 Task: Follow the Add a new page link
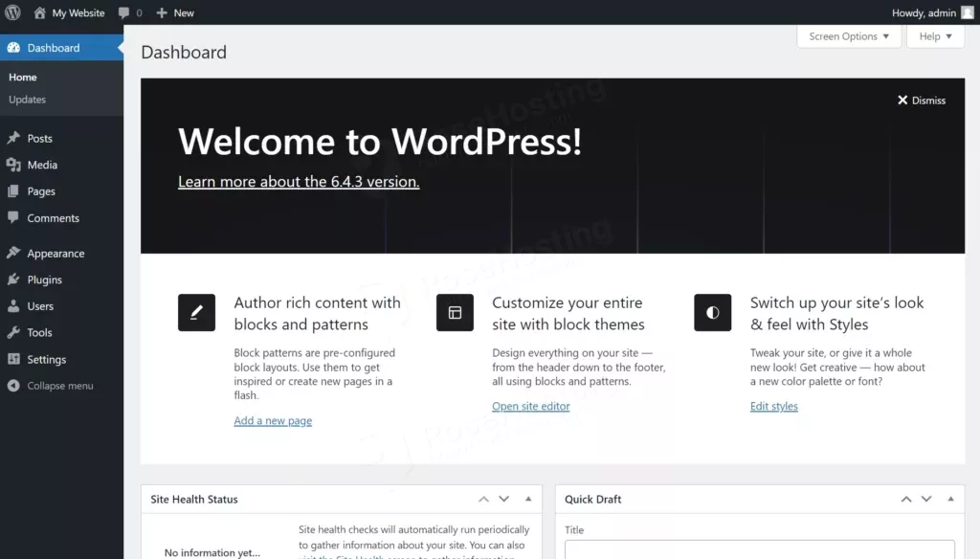pyautogui.click(x=273, y=421)
